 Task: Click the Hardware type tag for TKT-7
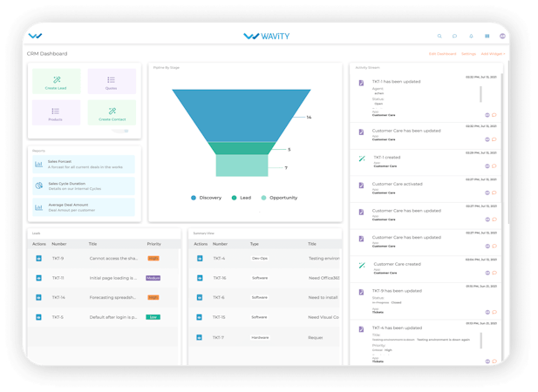(x=260, y=337)
